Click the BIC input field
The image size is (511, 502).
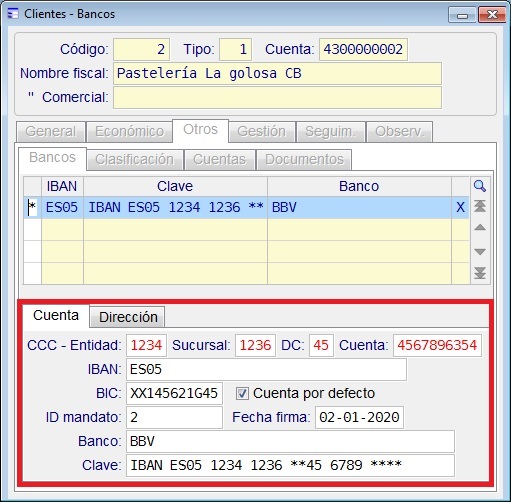click(x=174, y=393)
